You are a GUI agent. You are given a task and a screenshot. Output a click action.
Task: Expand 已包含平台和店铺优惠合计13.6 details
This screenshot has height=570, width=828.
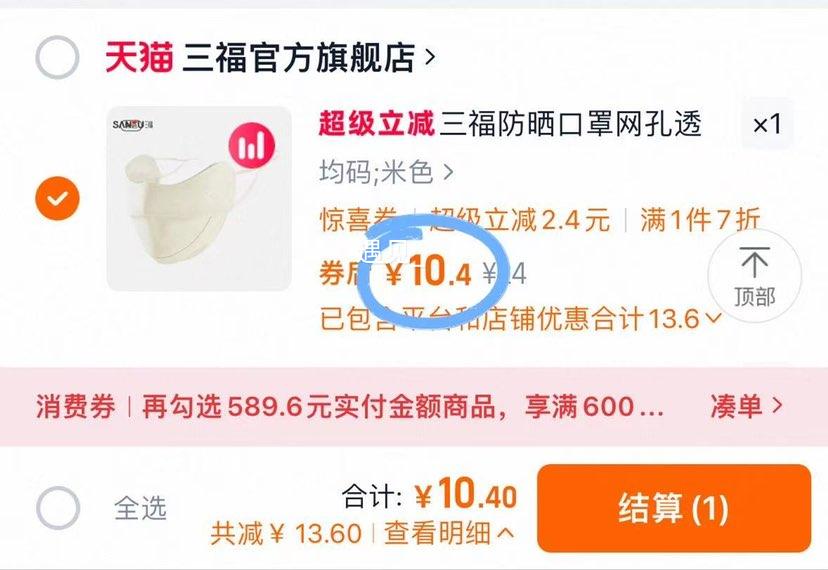point(521,319)
